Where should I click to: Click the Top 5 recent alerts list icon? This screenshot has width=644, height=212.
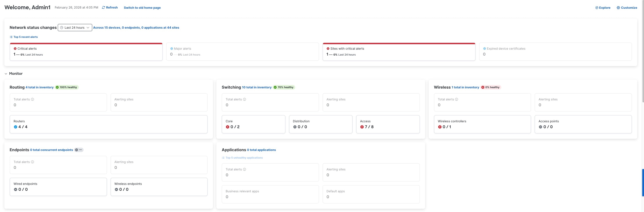11,37
